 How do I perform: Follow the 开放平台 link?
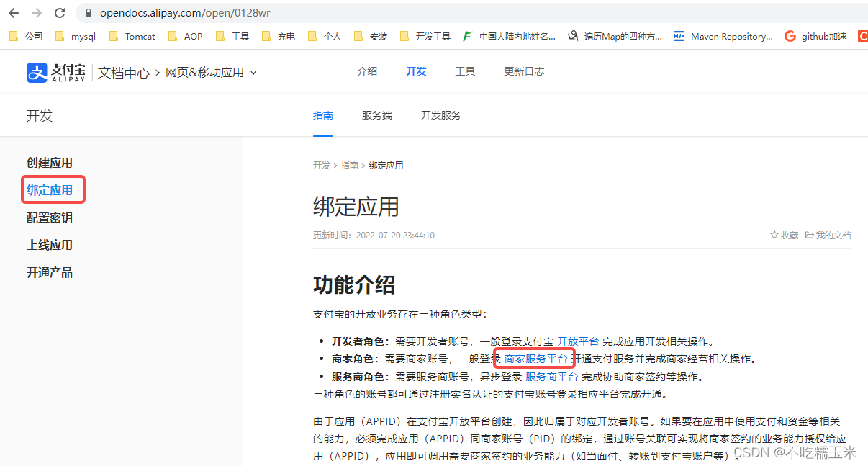pyautogui.click(x=578, y=341)
